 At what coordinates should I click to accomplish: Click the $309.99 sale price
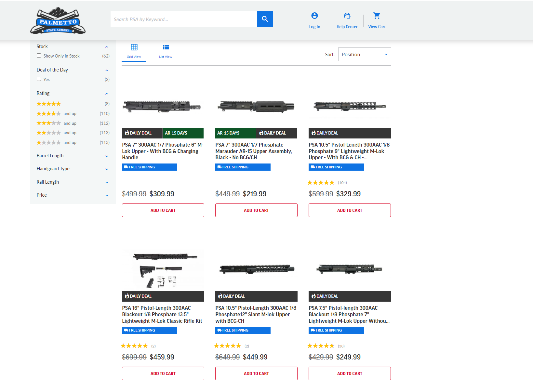tap(162, 194)
